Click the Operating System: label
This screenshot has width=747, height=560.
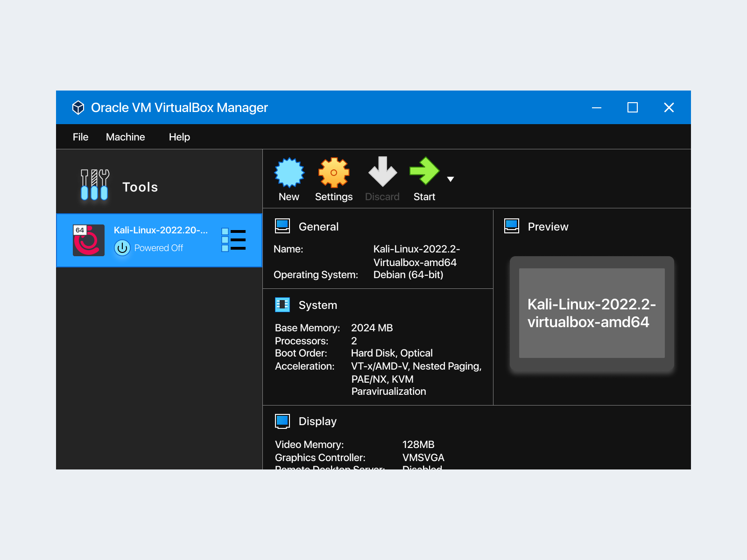[316, 274]
